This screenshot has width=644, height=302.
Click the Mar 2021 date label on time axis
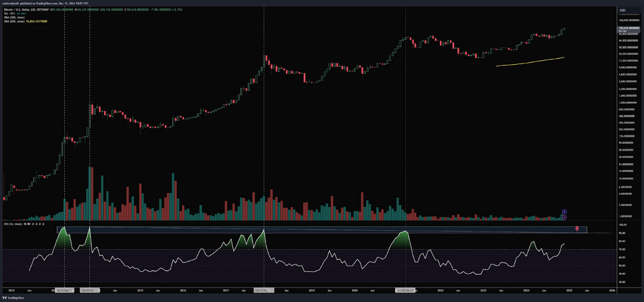(x=405, y=290)
